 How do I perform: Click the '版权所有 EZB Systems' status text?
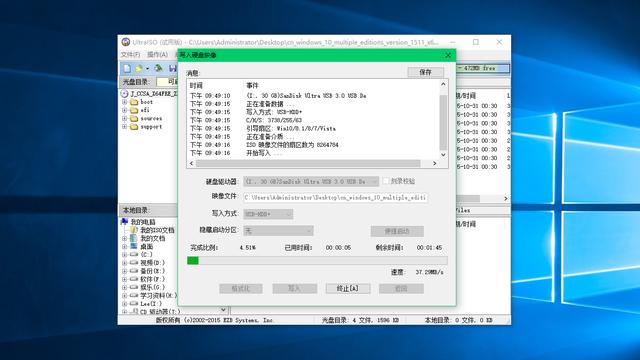click(x=215, y=320)
